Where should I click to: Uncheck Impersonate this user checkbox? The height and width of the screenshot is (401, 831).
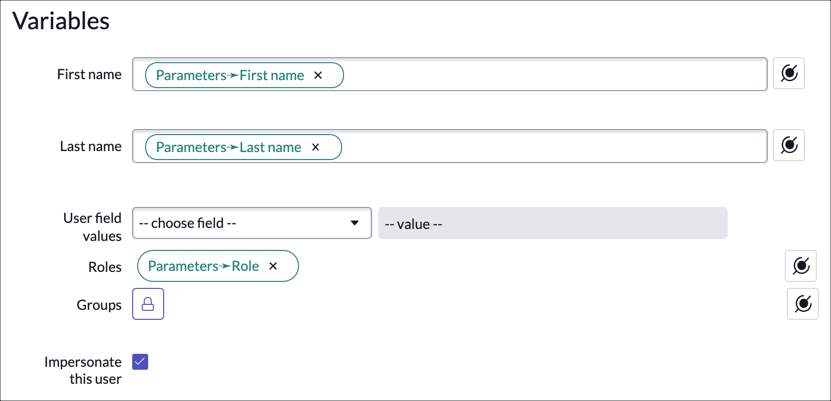140,362
